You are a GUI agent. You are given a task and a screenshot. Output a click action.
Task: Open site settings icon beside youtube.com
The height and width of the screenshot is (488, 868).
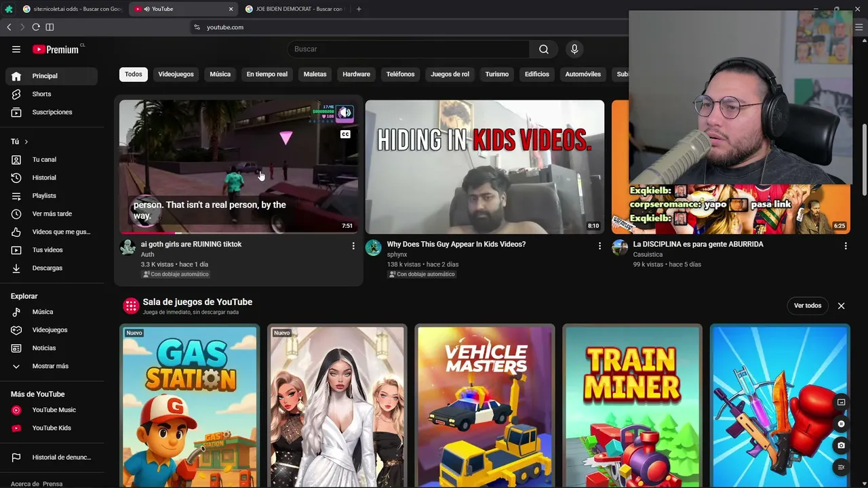tap(197, 27)
